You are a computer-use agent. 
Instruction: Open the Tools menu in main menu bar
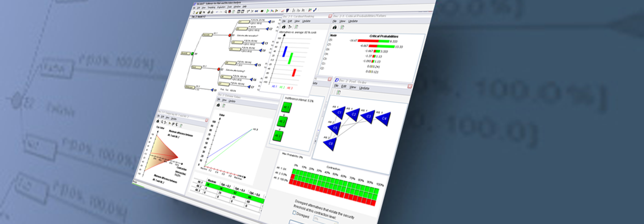(x=229, y=7)
